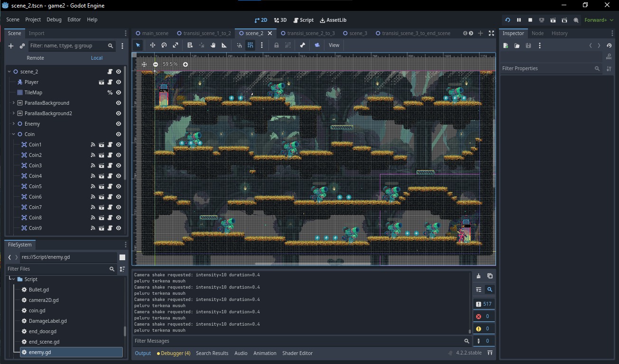Image resolution: width=619 pixels, height=364 pixels.
Task: Run the current scene
Action: point(553,20)
